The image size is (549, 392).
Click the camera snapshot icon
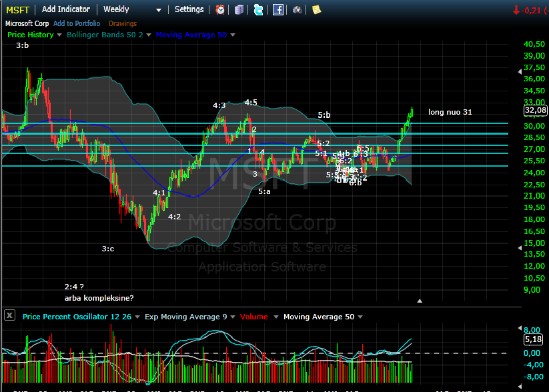298,10
